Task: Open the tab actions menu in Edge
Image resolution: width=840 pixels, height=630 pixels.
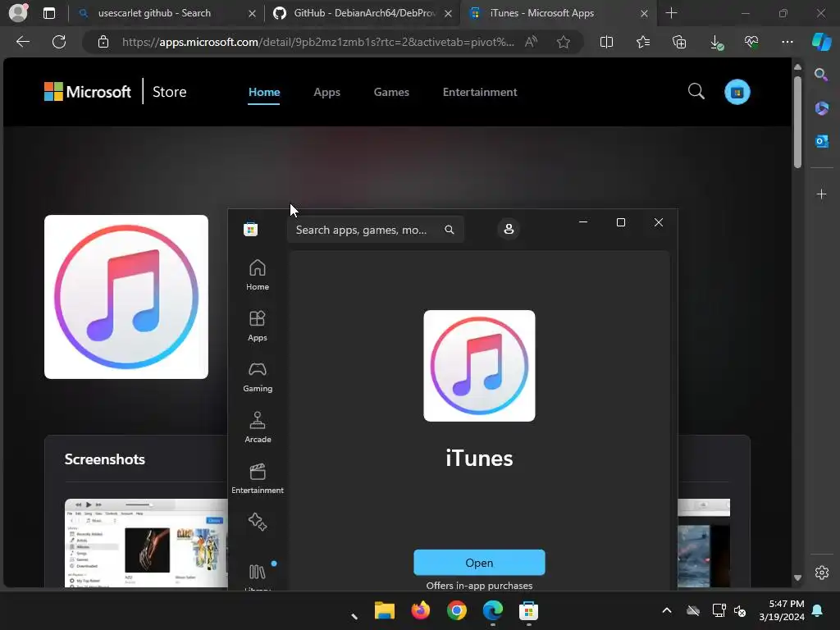Action: (x=48, y=13)
